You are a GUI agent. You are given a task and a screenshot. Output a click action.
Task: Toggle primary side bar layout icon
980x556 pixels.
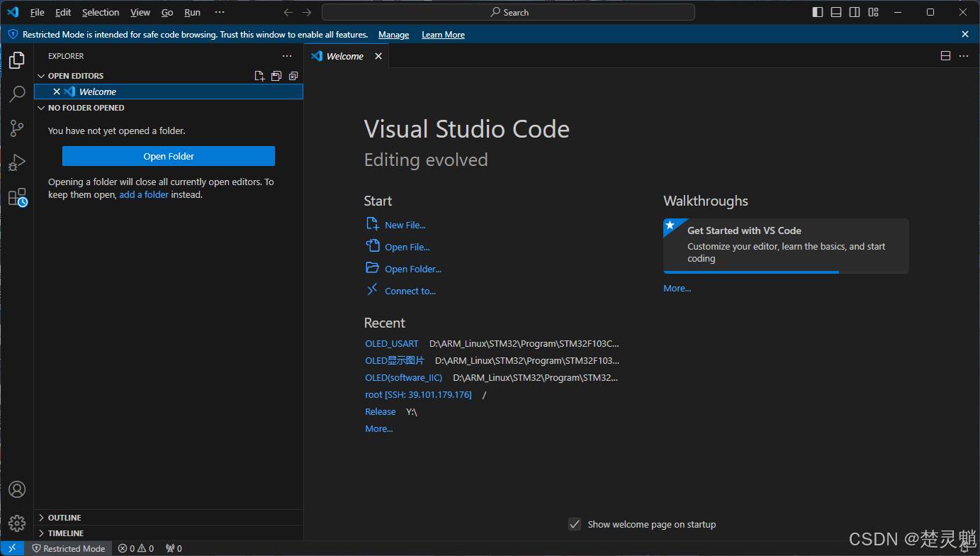click(818, 12)
